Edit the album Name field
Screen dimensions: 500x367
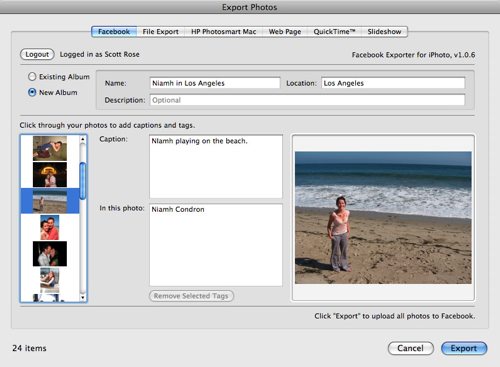[215, 83]
